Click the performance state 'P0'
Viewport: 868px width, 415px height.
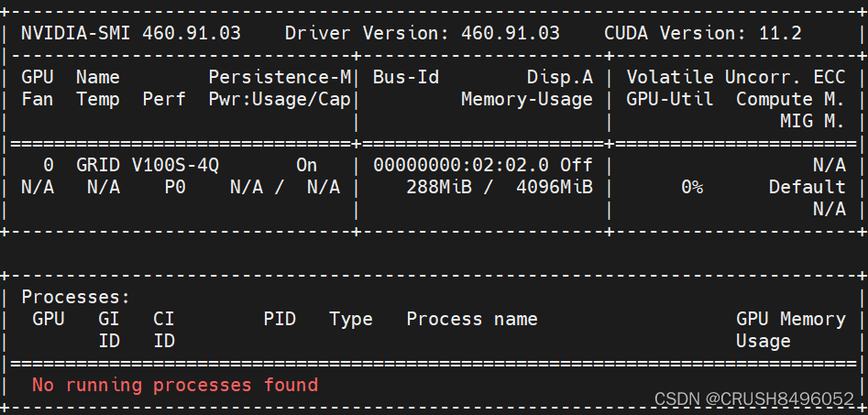click(175, 187)
